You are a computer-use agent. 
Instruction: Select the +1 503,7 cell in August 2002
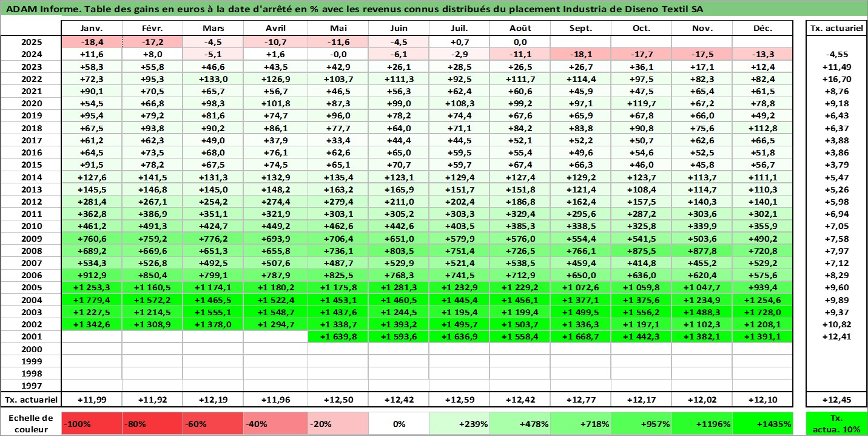(x=520, y=324)
